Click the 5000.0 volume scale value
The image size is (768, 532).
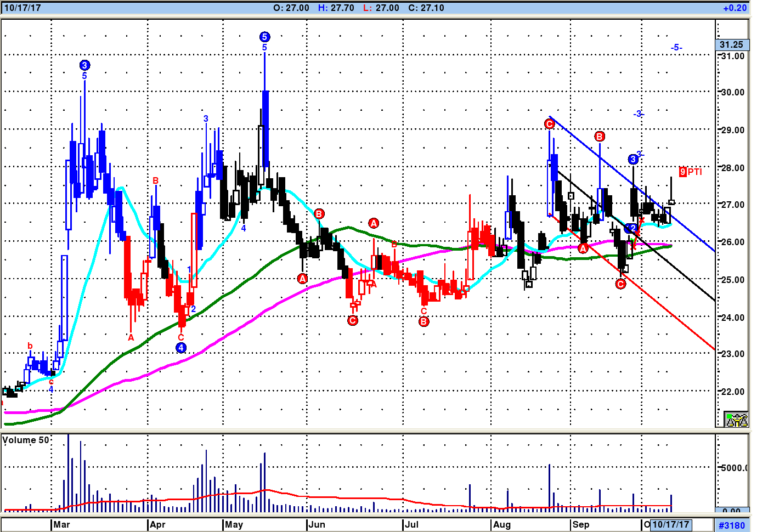(734, 468)
